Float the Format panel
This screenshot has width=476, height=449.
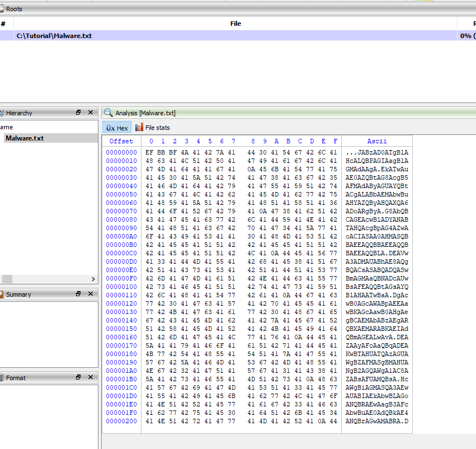tap(79, 378)
